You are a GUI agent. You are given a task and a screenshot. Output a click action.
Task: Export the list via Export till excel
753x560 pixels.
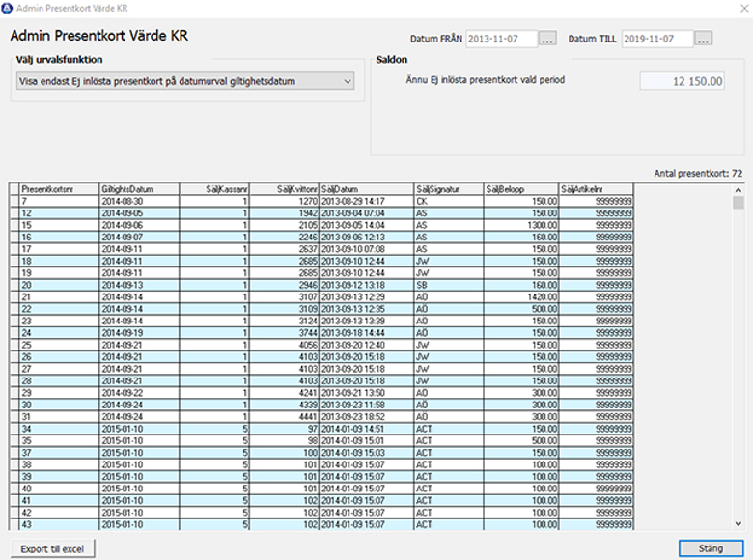point(52,548)
